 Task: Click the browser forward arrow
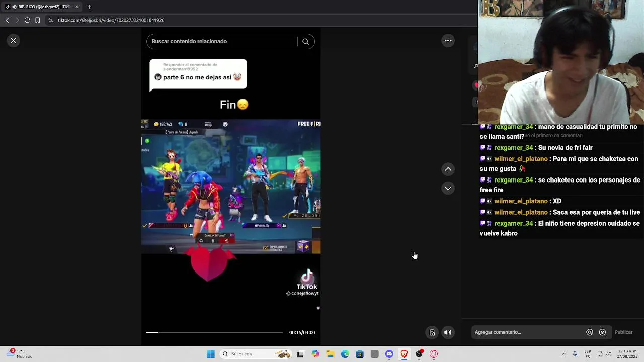pos(17,20)
